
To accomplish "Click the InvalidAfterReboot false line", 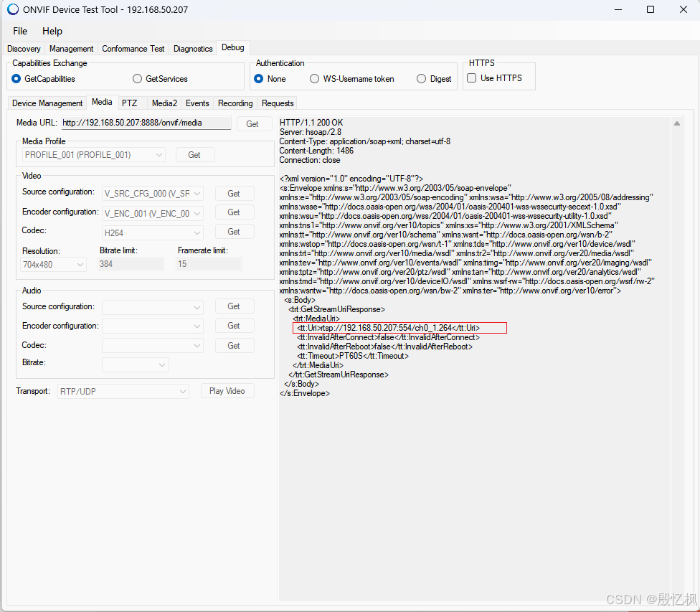I will [385, 347].
